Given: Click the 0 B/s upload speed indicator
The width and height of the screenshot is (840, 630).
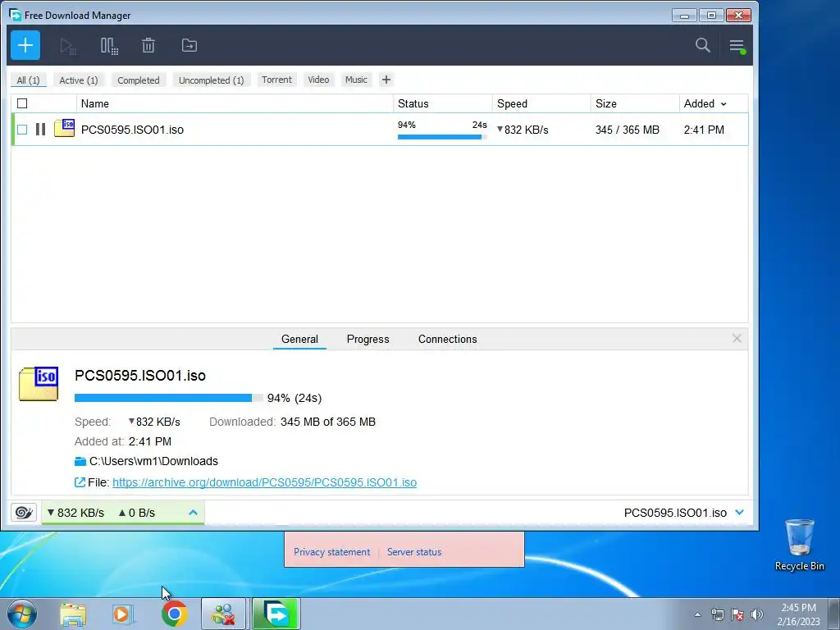Looking at the screenshot, I should pos(137,513).
